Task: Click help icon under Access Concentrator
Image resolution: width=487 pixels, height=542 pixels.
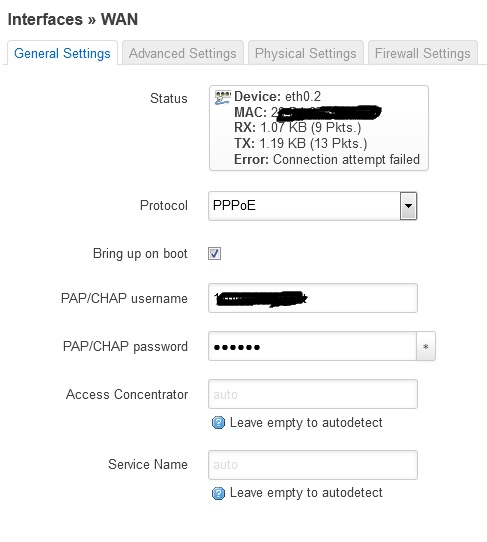Action: click(x=218, y=423)
